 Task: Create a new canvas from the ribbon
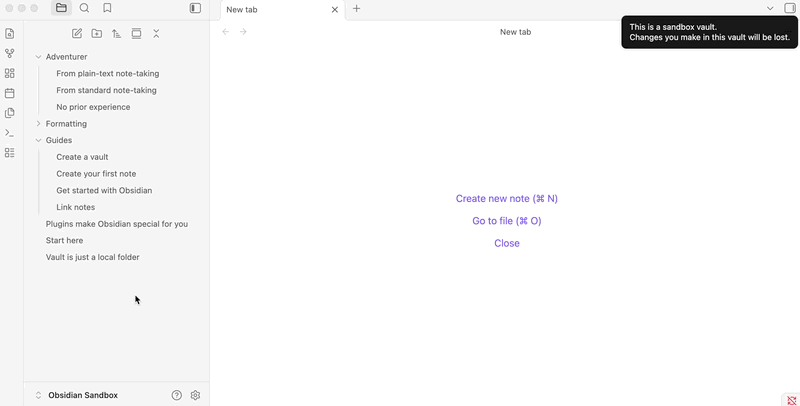[x=10, y=73]
